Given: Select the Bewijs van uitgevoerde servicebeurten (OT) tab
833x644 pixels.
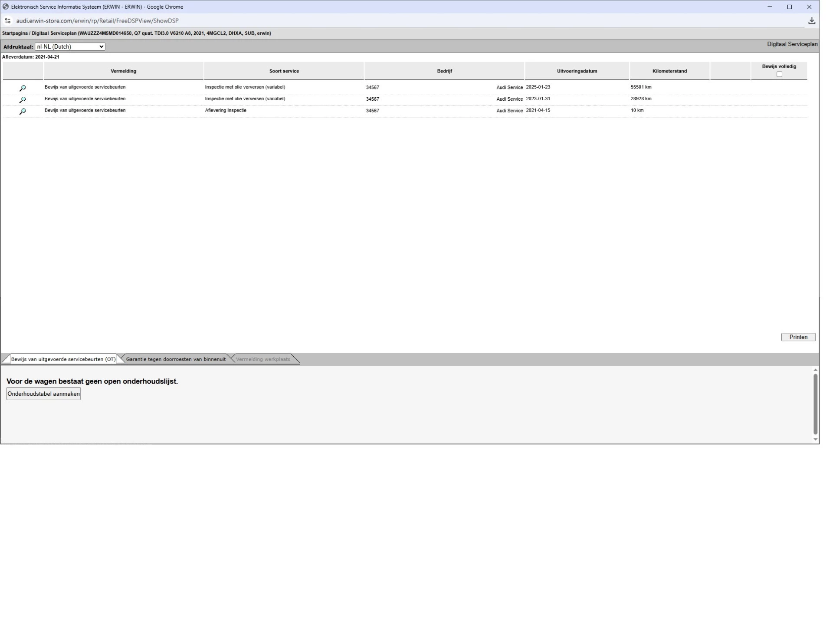Looking at the screenshot, I should click(x=63, y=359).
